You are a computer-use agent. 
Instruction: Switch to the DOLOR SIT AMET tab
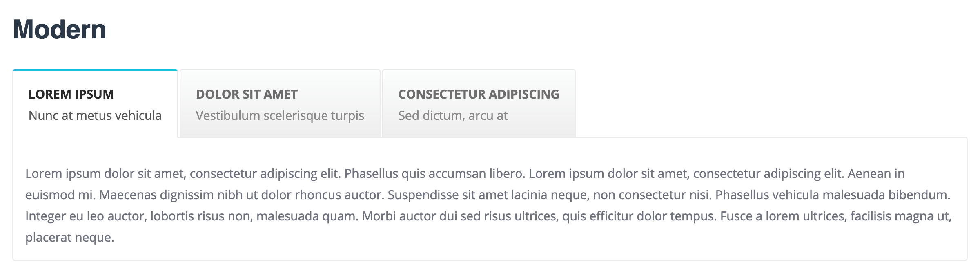247,94
